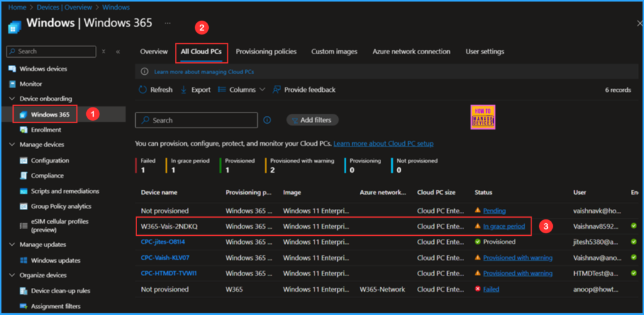Click Provide feedback
The height and width of the screenshot is (315, 644).
[x=304, y=89]
